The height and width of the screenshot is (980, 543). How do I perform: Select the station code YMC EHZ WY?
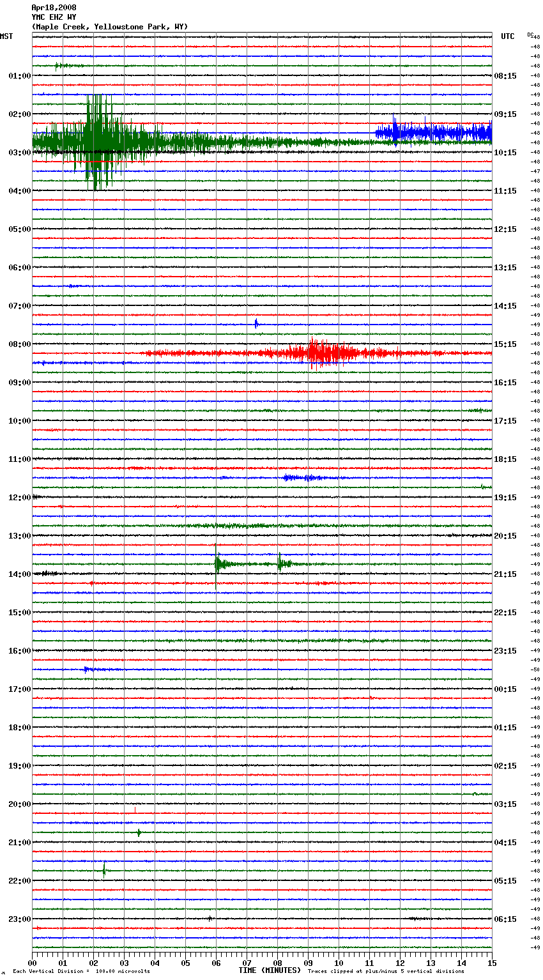click(54, 17)
